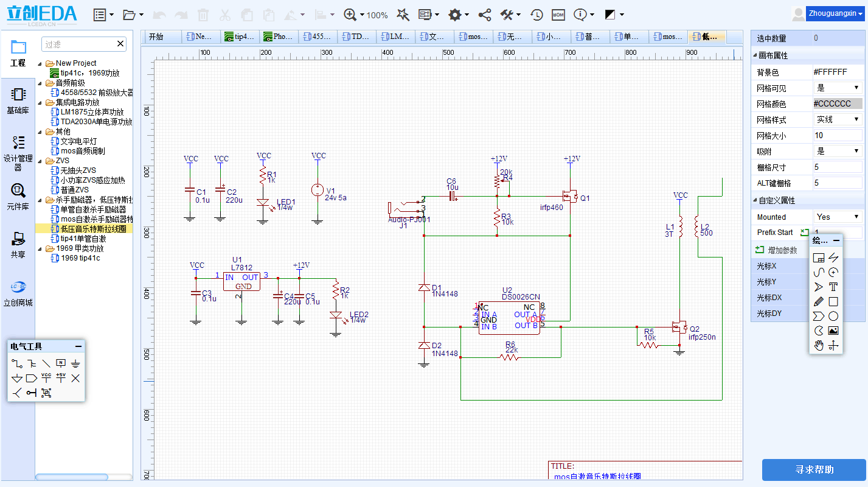Open the Mounted Yes dropdown

click(x=838, y=217)
